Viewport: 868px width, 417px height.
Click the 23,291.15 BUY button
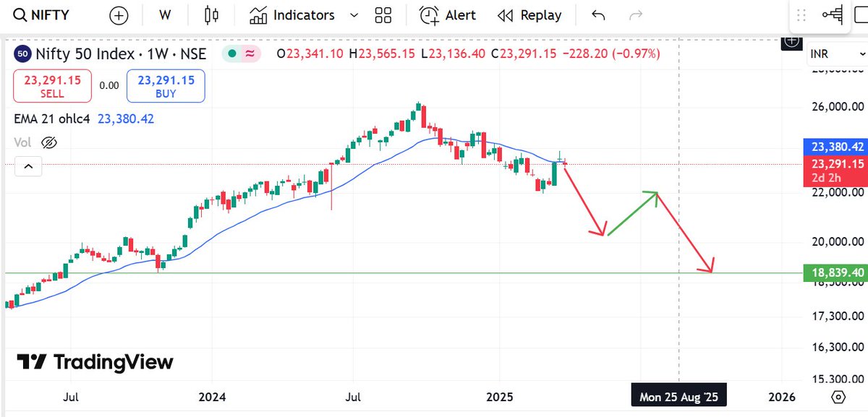(166, 86)
